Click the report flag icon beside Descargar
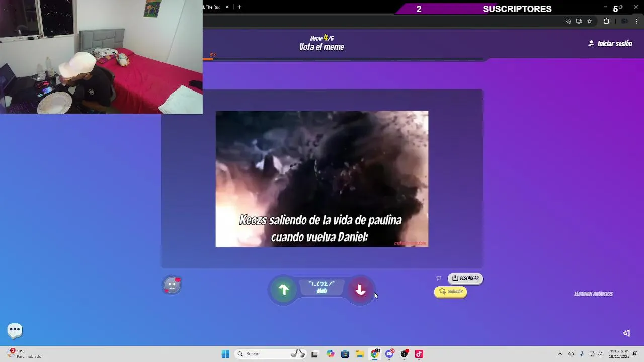This screenshot has width=644, height=362. tap(439, 278)
